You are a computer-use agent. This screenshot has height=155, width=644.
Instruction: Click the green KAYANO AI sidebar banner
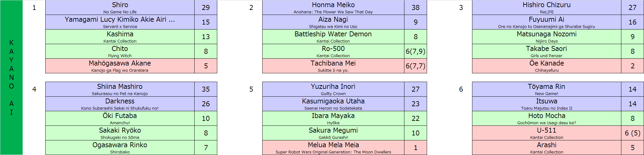coord(11,77)
